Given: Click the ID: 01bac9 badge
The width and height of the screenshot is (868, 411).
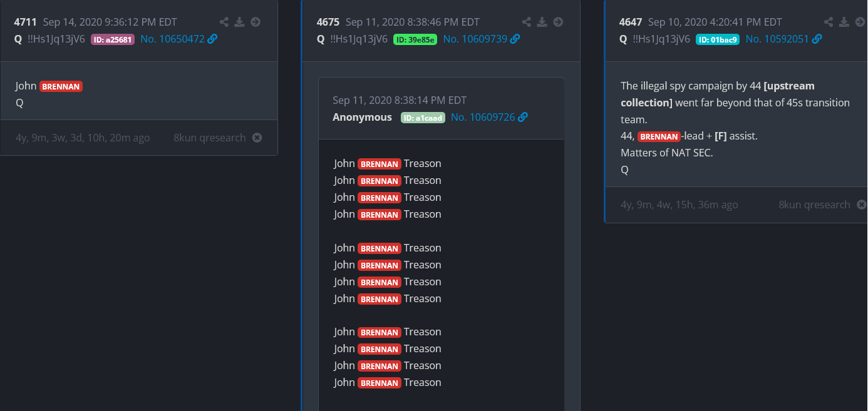Looking at the screenshot, I should (718, 39).
